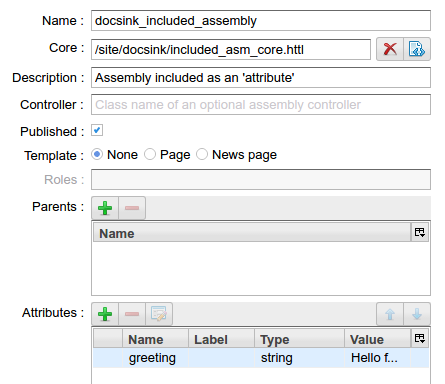Add an attribute with green plus
The width and height of the screenshot is (445, 384).
105,314
